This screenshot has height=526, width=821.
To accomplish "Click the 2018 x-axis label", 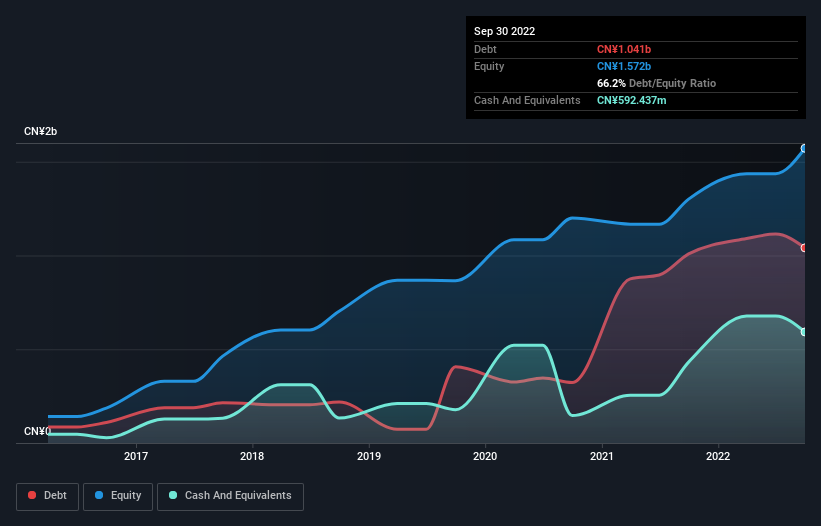I will [252, 456].
